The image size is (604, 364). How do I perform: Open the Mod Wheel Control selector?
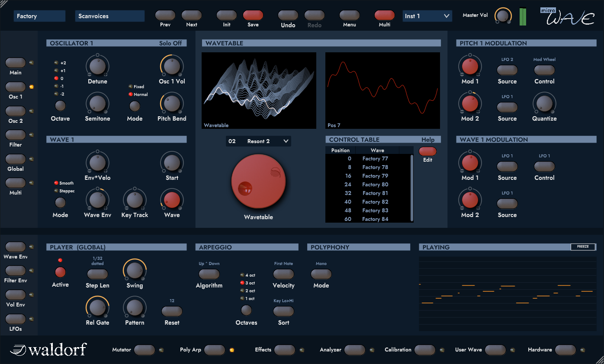tap(544, 70)
